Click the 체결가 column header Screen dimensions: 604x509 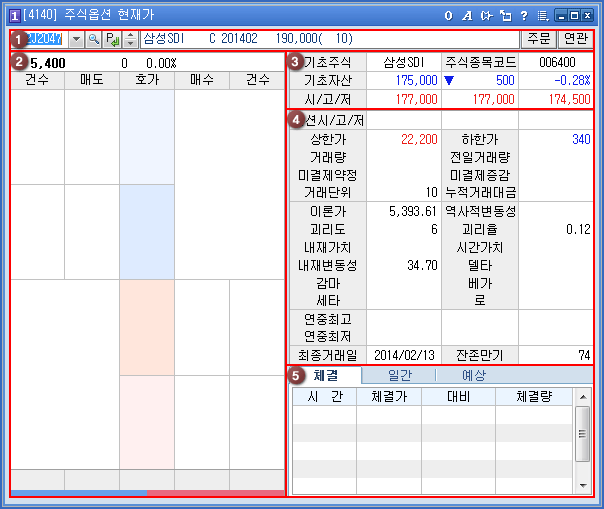pyautogui.click(x=391, y=397)
